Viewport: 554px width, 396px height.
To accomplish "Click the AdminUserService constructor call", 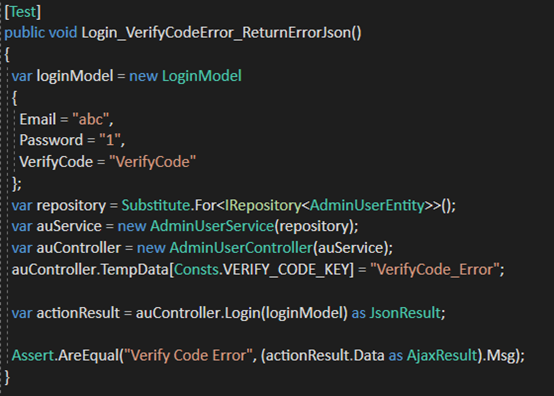I will click(212, 226).
